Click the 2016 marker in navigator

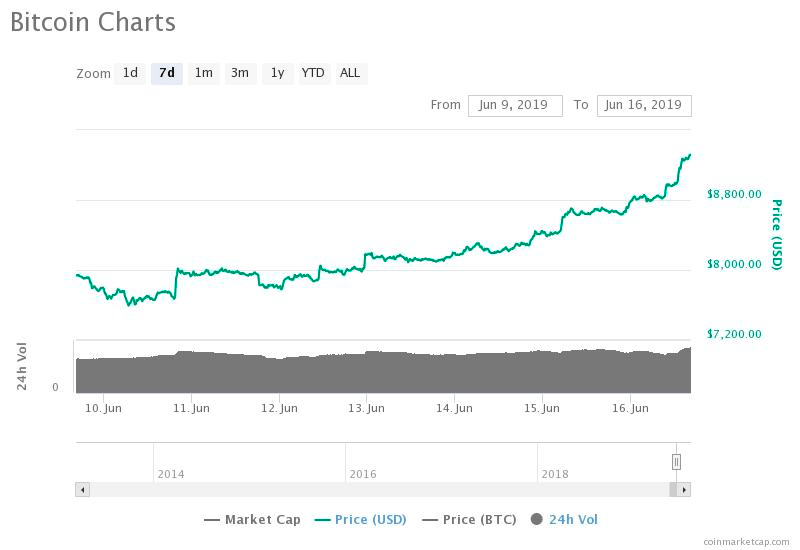click(x=363, y=474)
